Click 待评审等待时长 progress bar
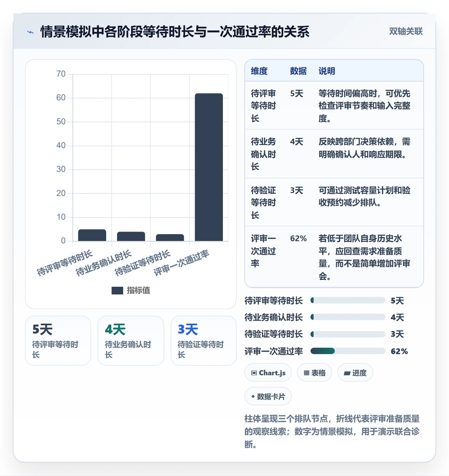 tap(348, 301)
